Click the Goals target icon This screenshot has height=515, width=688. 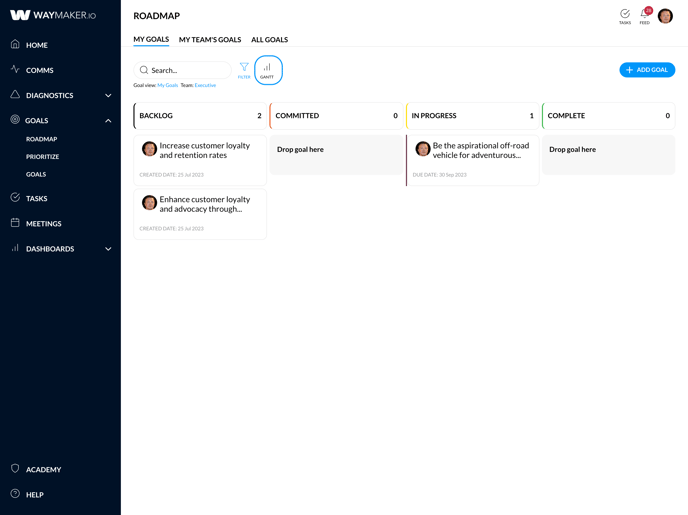coord(15,119)
